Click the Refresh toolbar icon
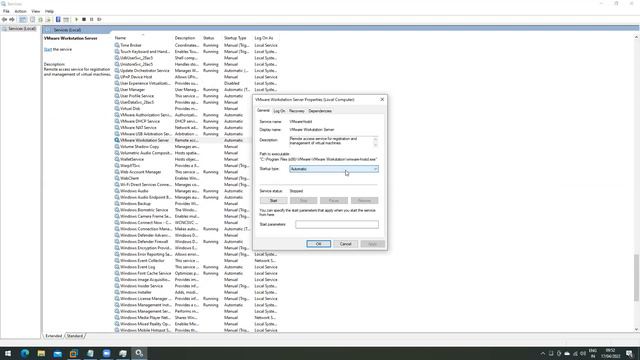The height and width of the screenshot is (360, 640). pyautogui.click(x=40, y=20)
